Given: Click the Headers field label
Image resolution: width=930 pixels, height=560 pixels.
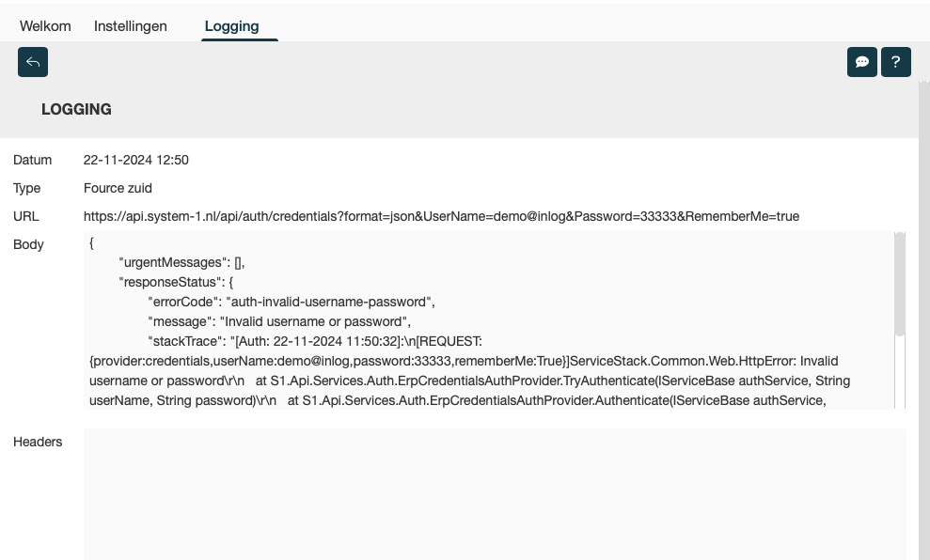Looking at the screenshot, I should click(x=38, y=442).
